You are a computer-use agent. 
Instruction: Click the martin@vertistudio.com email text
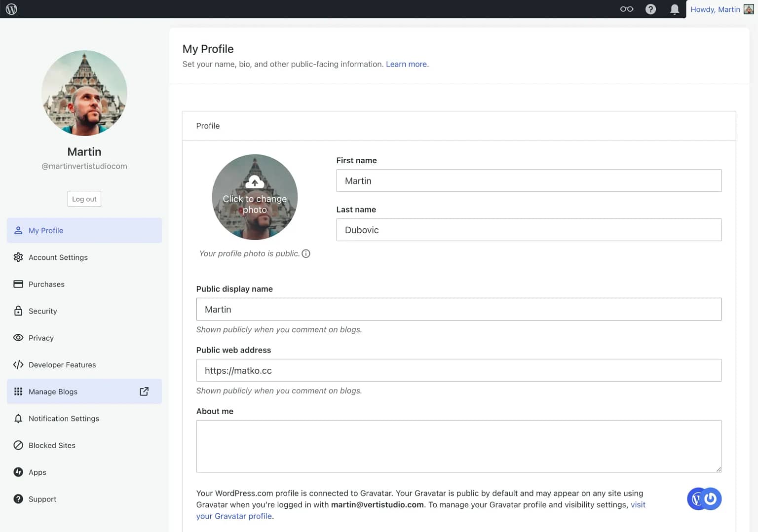[x=378, y=504]
